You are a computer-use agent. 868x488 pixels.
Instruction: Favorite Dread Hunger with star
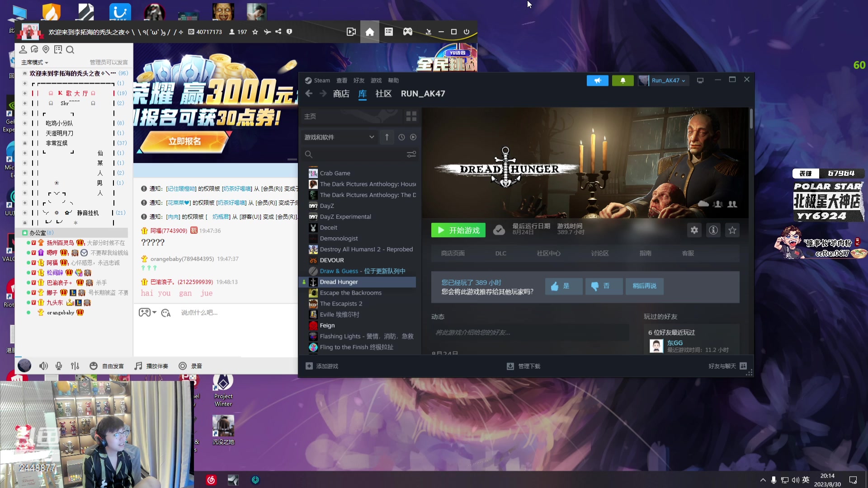coord(732,230)
